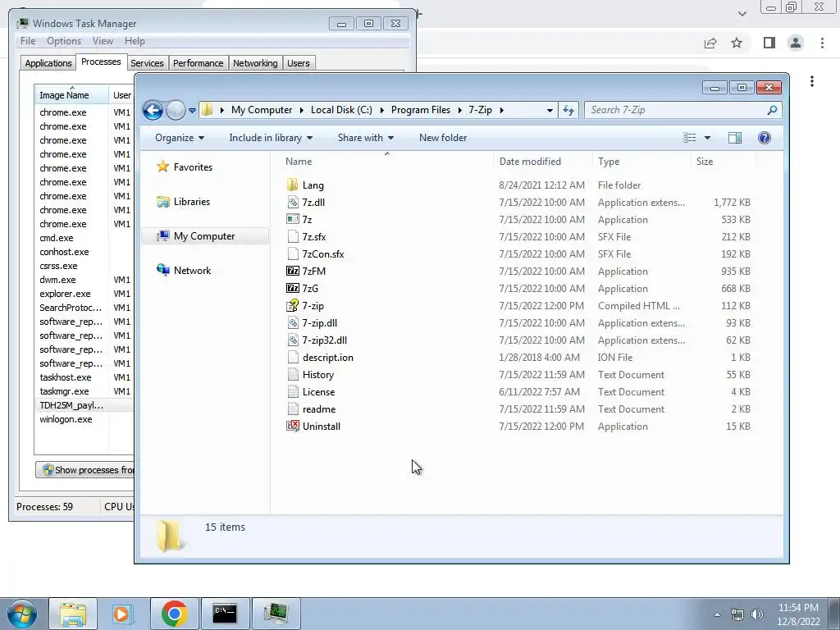Select Network in navigation pane
The height and width of the screenshot is (630, 840).
pyautogui.click(x=184, y=271)
